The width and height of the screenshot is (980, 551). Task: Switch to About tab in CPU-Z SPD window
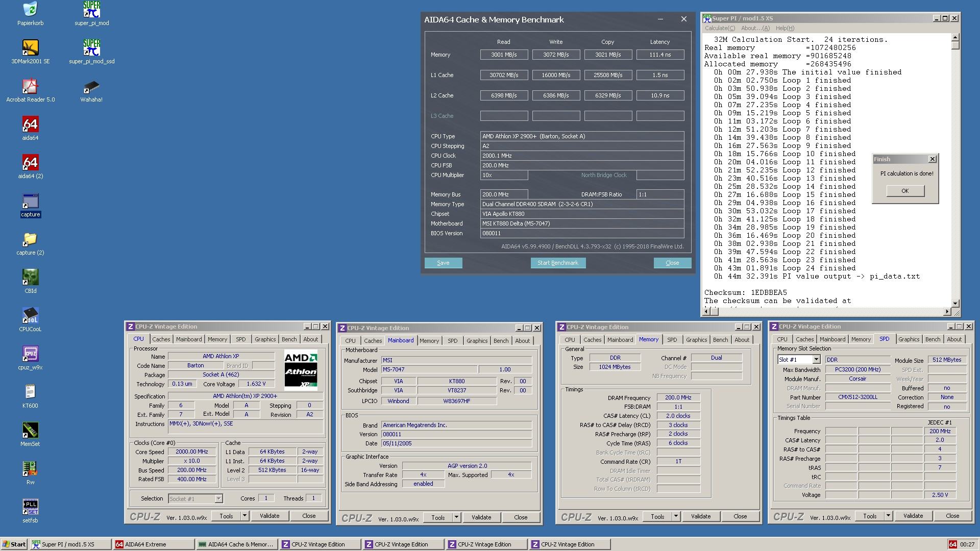click(x=954, y=339)
